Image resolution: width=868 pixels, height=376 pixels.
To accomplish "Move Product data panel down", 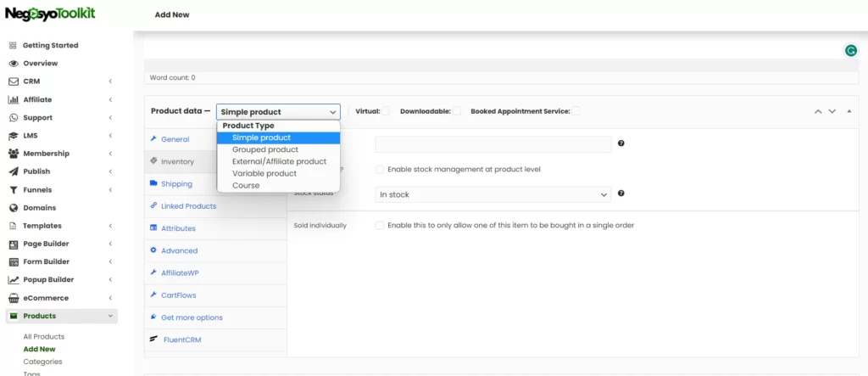I will pos(832,111).
